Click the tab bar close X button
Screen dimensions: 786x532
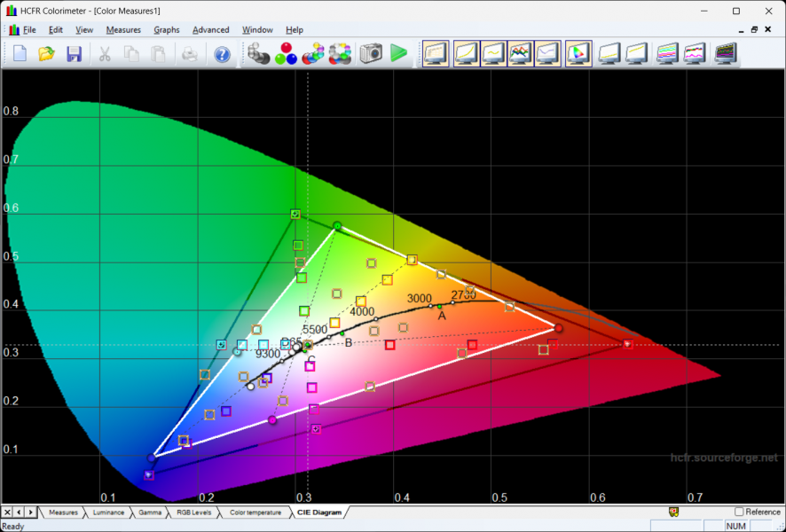[7, 512]
